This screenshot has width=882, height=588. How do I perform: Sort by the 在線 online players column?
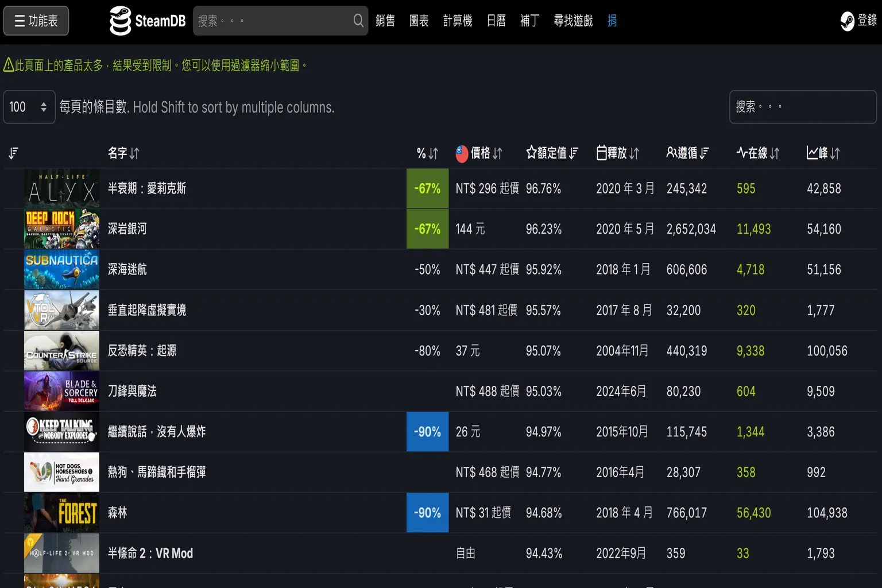click(x=758, y=153)
